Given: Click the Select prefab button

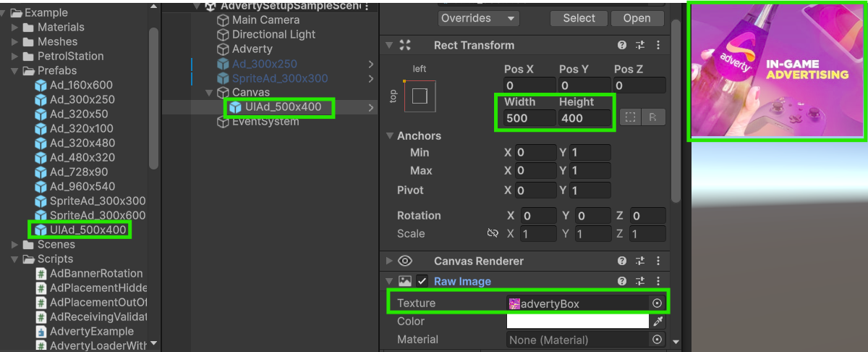Looking at the screenshot, I should point(579,18).
